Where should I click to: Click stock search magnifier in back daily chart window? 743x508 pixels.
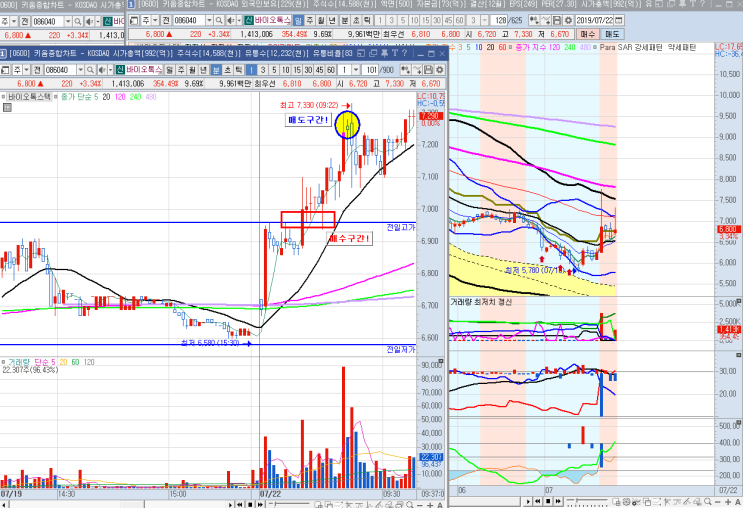click(218, 20)
